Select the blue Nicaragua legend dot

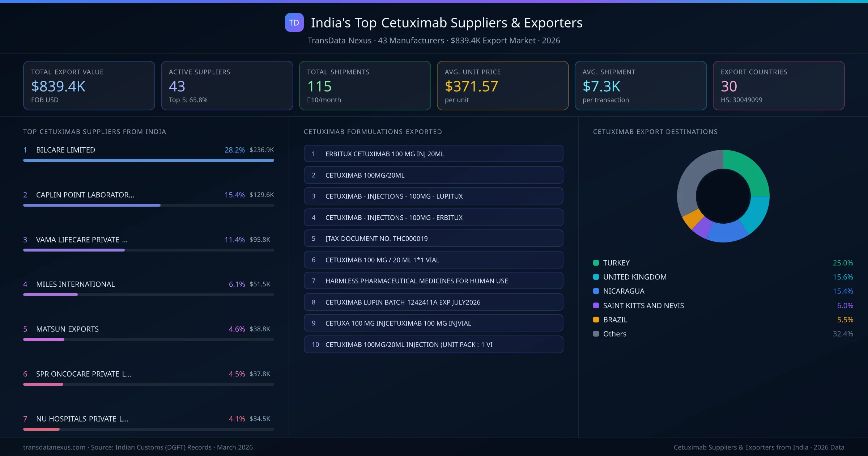(x=595, y=291)
